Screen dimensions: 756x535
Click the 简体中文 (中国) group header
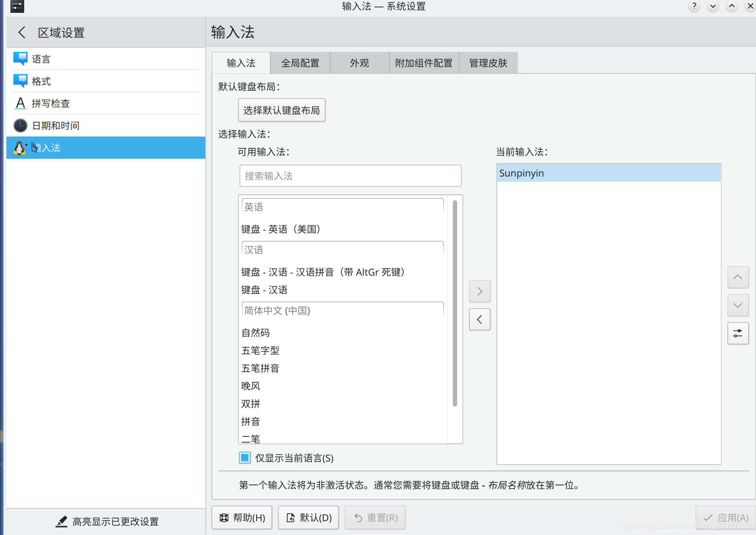click(343, 311)
